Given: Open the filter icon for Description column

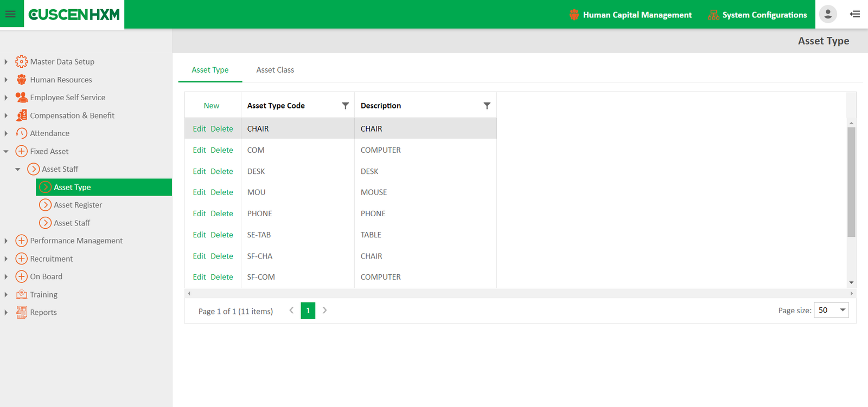Looking at the screenshot, I should point(487,106).
